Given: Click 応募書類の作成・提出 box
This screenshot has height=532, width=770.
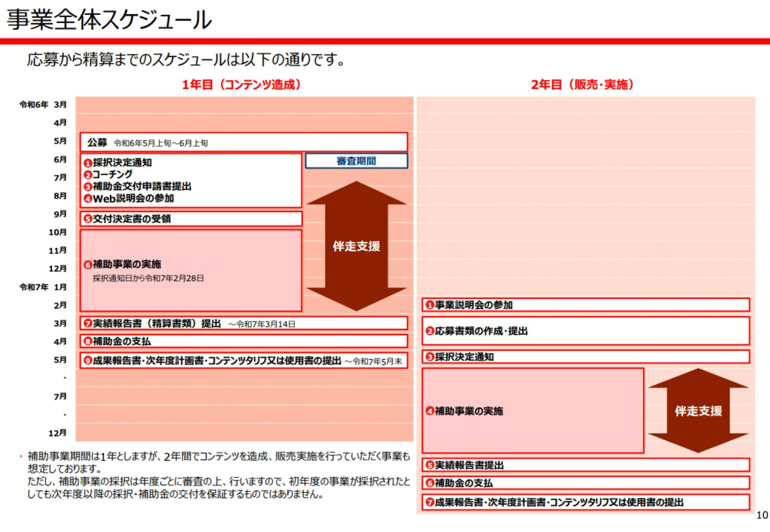Looking at the screenshot, I should click(x=586, y=331).
